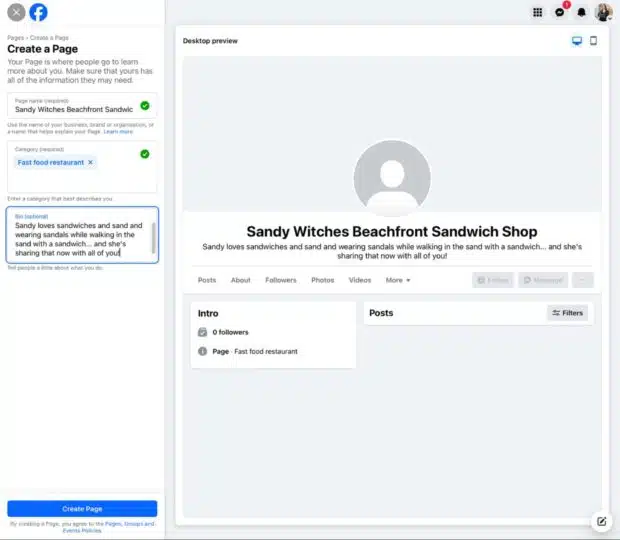Click the edit compose icon at bottom right
Screen dimensions: 620x540
click(x=601, y=521)
